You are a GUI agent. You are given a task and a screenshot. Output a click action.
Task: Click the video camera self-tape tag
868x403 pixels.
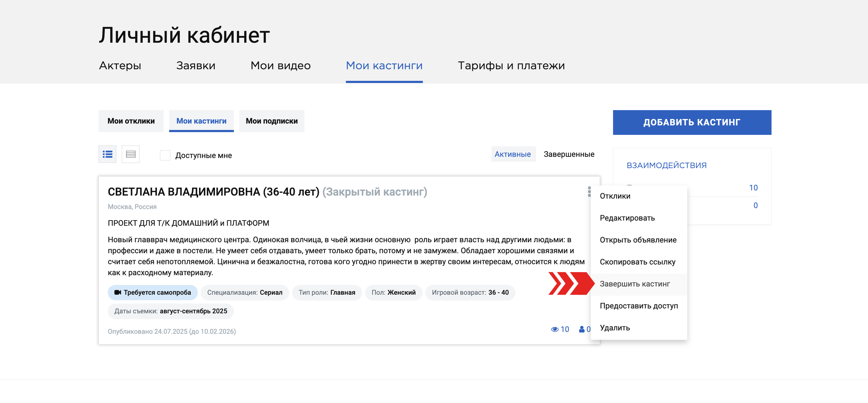coord(153,292)
